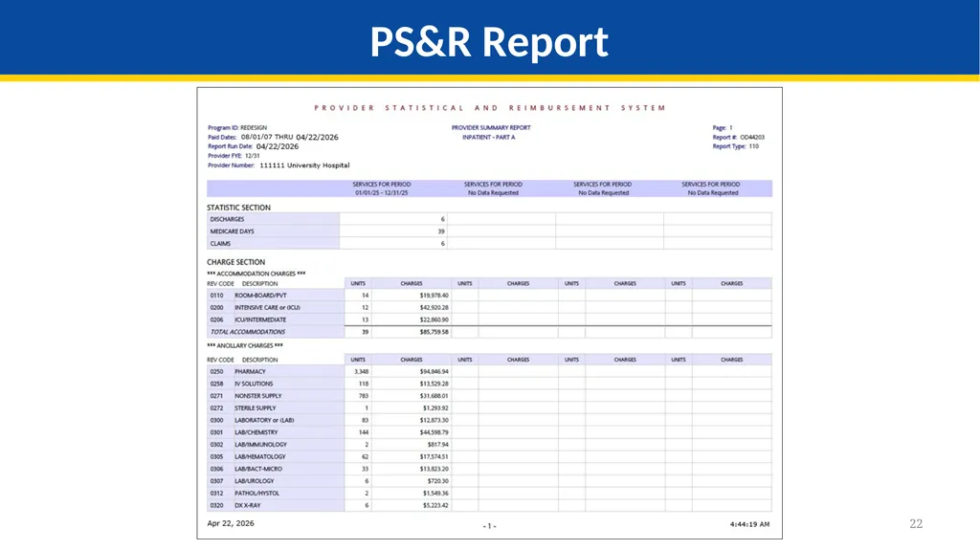Click the LABORATORY or (LAB) row

[x=489, y=420]
